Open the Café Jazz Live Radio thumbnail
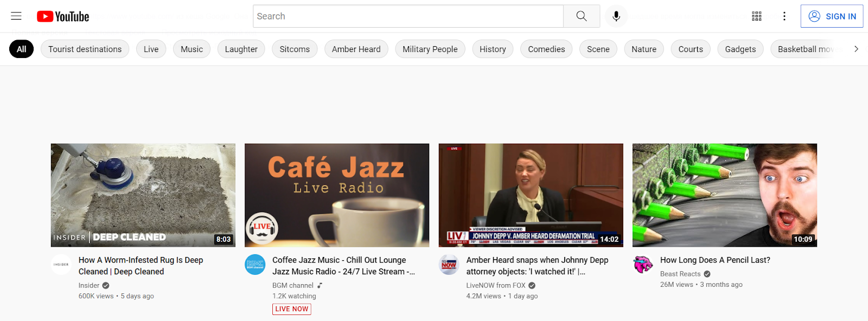Image resolution: width=868 pixels, height=321 pixels. [337, 195]
